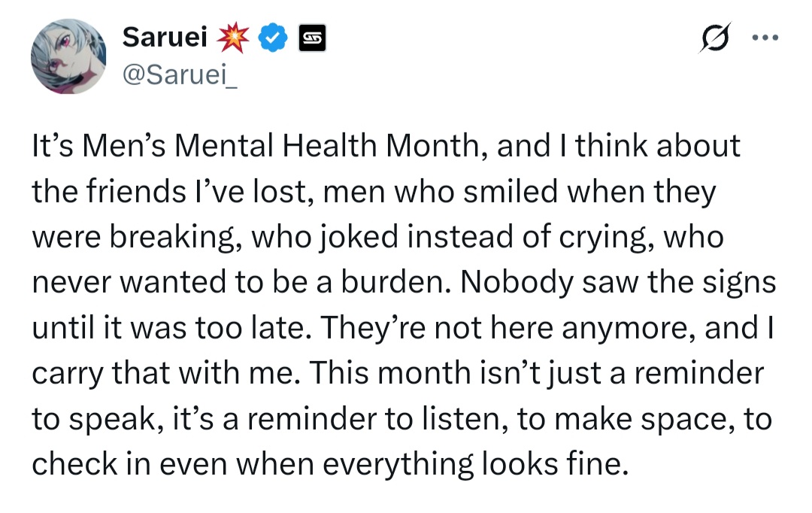This screenshot has width=812, height=513.
Task: Open Saruei's profile picture avatar
Action: [68, 56]
